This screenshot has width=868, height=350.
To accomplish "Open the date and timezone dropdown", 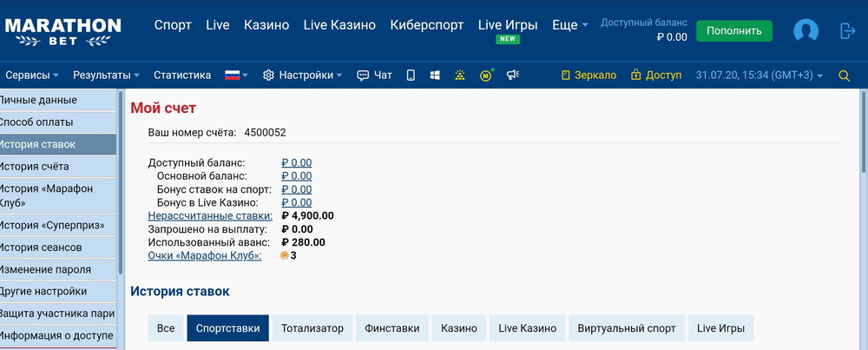I will point(759,76).
